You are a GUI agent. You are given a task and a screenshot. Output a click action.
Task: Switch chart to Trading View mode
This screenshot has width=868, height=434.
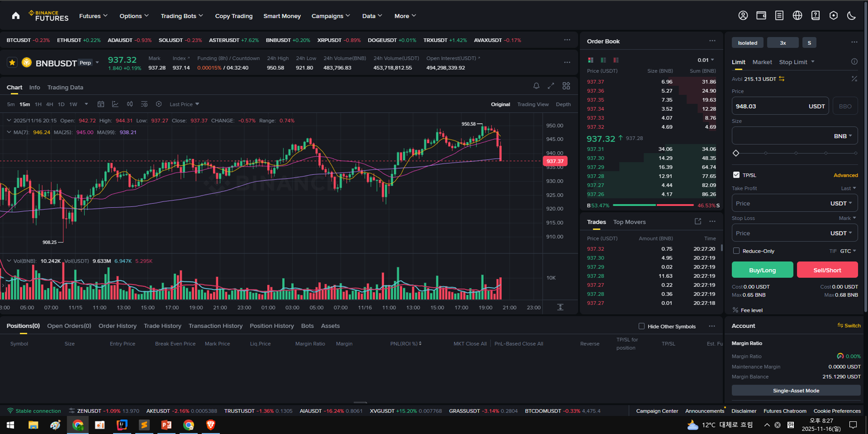[533, 104]
